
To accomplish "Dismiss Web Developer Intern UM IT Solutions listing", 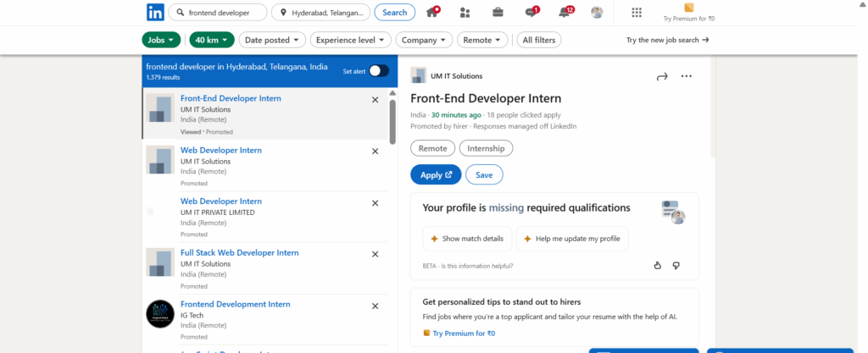I will click(375, 152).
